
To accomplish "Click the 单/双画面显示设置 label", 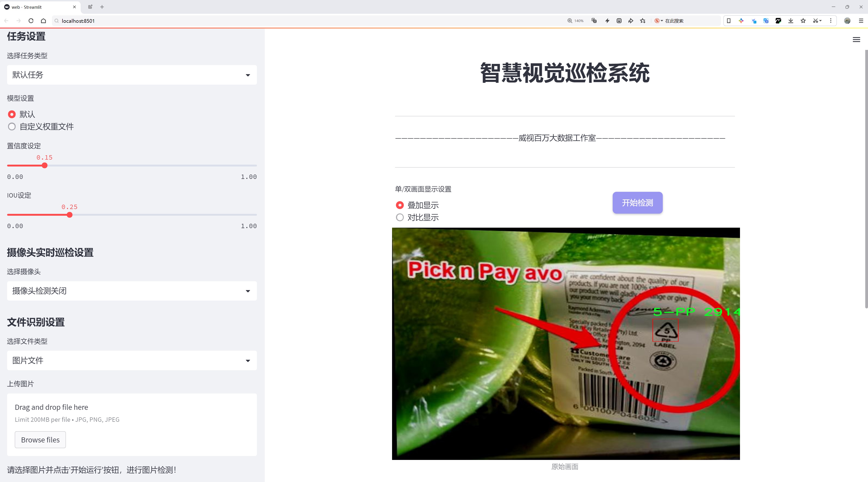I will 423,189.
